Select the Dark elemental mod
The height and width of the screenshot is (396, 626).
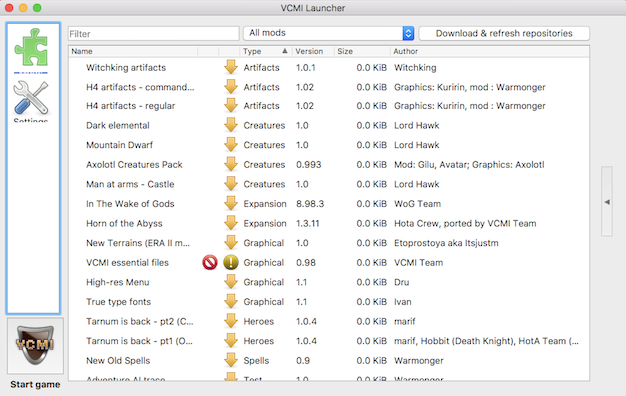point(329,125)
